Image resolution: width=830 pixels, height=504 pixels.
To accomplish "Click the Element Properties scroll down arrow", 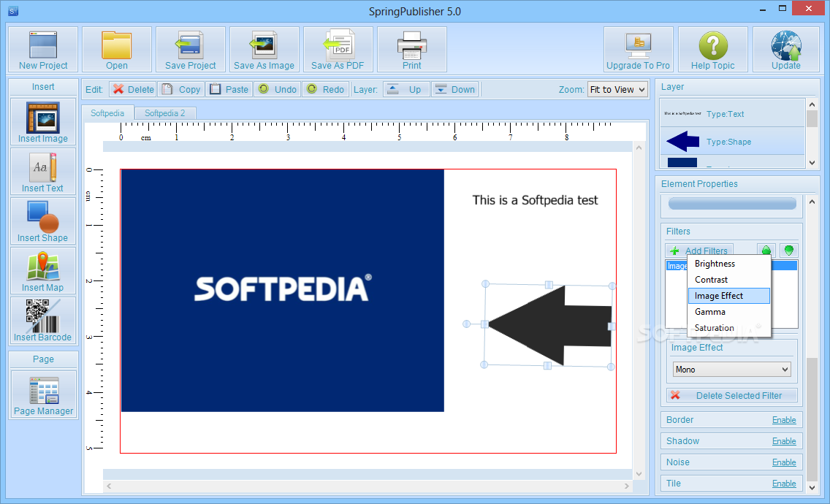I will [812, 487].
